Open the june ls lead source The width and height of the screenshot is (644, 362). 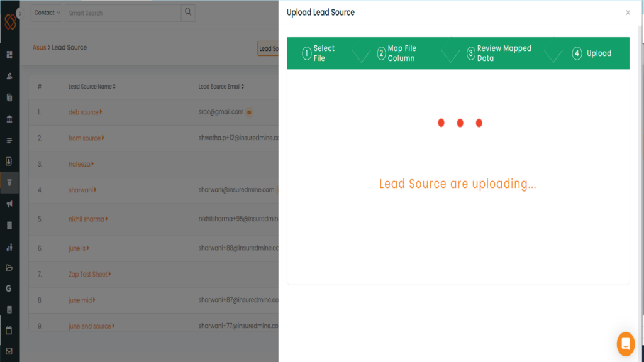(79, 248)
